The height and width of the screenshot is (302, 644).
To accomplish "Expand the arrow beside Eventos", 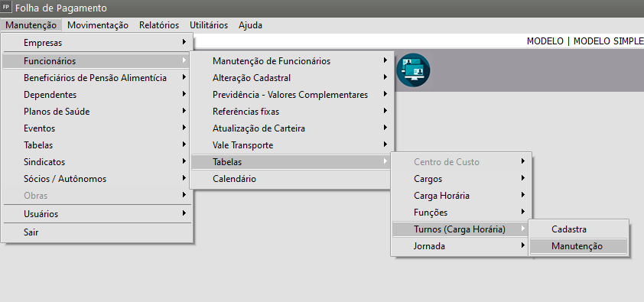I will tap(184, 128).
